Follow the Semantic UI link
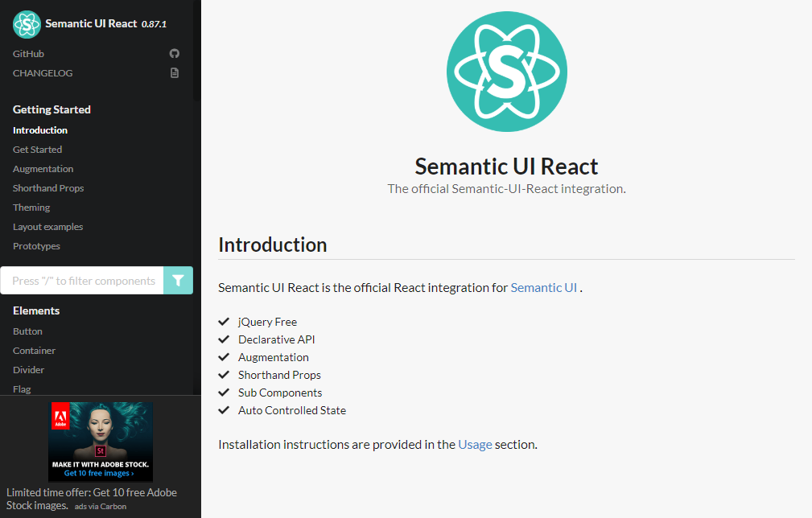The image size is (812, 518). tap(544, 288)
